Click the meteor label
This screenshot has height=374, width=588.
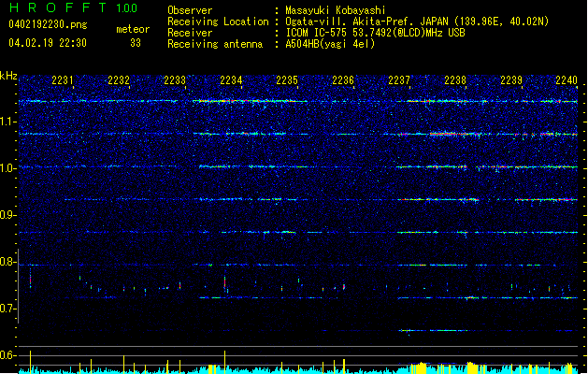pos(133,29)
